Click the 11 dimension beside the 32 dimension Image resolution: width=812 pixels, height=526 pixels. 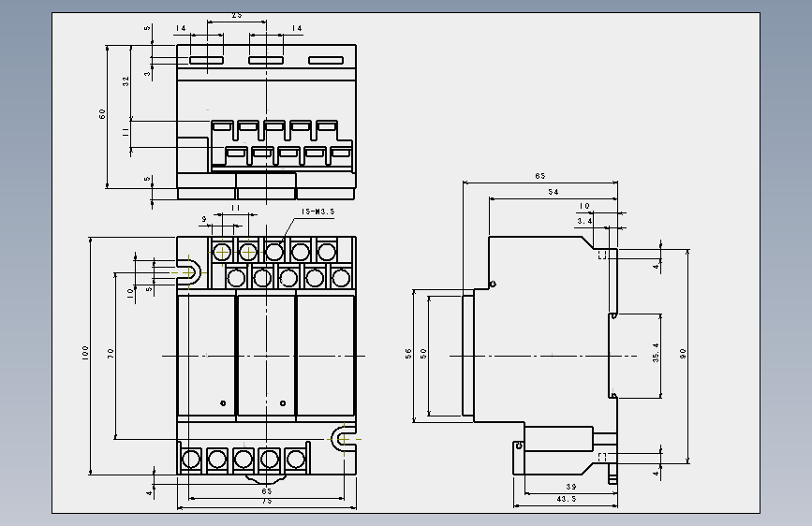pyautogui.click(x=125, y=133)
